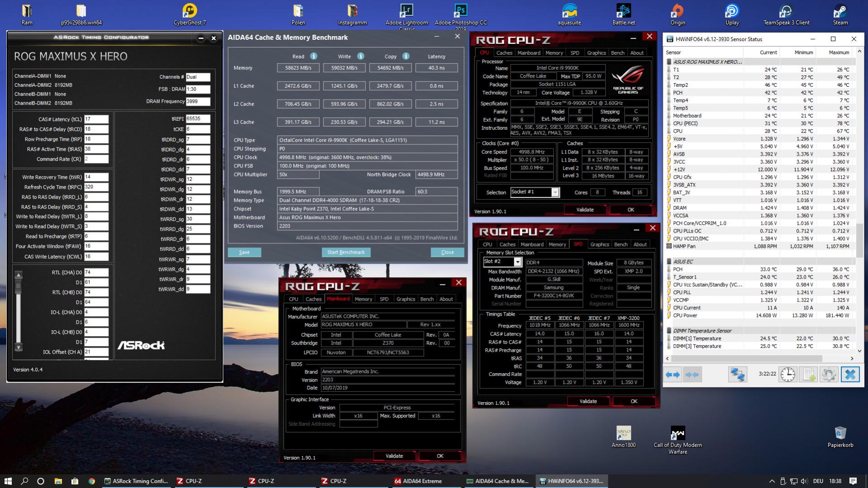
Task: Open Origin desktop icon
Action: [678, 14]
